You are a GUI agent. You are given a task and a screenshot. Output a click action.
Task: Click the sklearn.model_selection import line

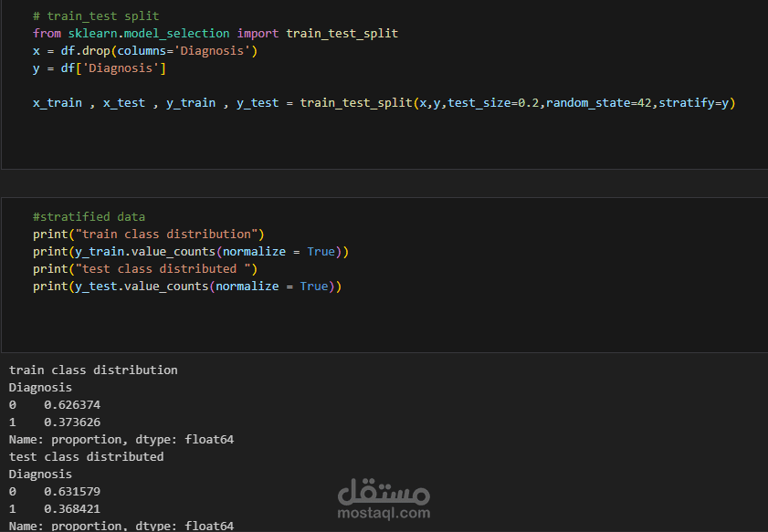coord(216,33)
